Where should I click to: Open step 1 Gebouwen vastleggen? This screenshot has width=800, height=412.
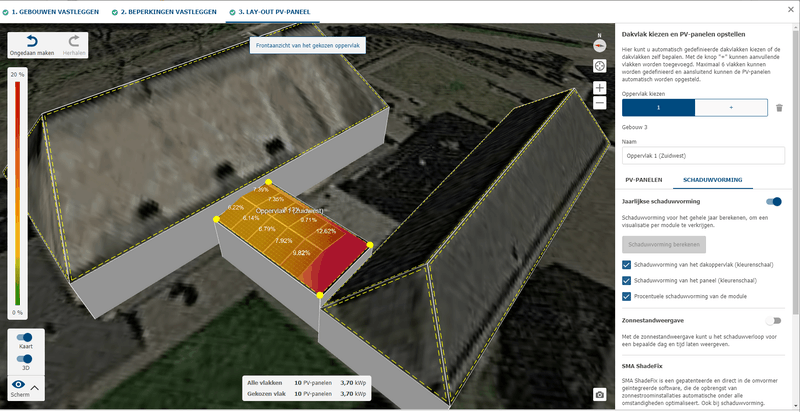point(51,11)
